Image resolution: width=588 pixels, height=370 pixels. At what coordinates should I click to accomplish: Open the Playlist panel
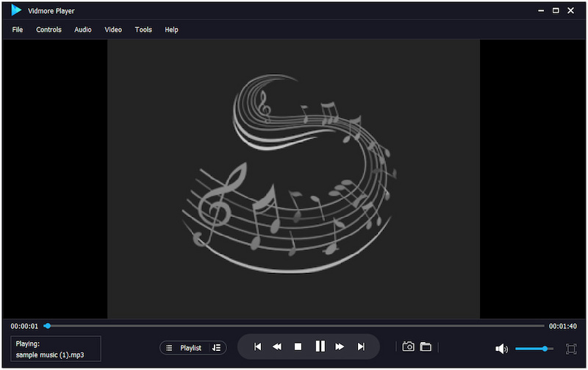[184, 348]
